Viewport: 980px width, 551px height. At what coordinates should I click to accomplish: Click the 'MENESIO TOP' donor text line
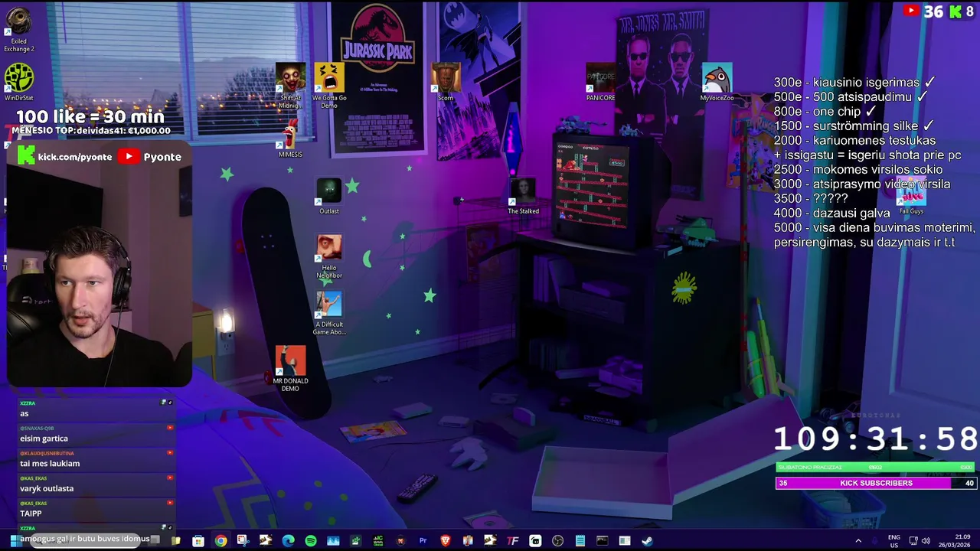click(x=91, y=131)
